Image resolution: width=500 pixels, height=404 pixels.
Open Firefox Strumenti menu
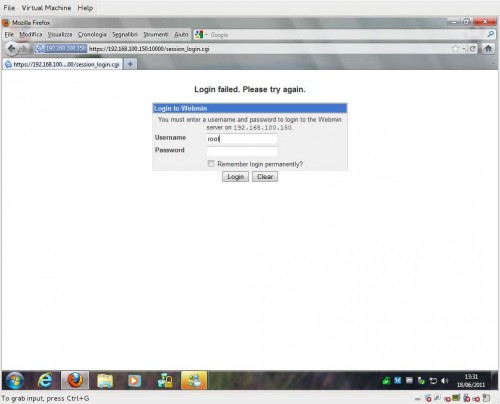coord(156,34)
